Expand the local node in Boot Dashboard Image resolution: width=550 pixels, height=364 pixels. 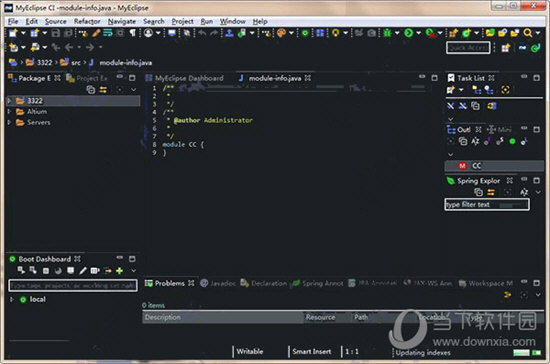point(12,299)
